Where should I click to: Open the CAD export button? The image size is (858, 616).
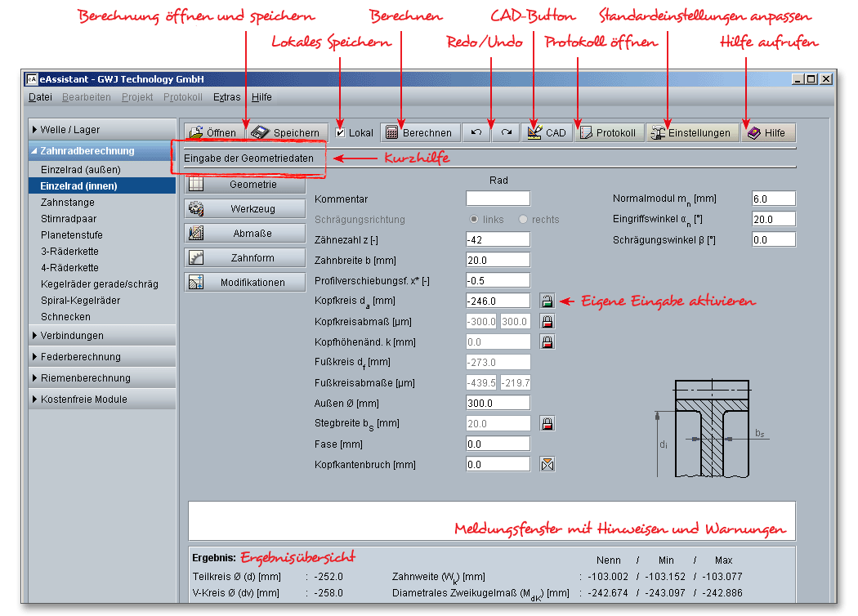(547, 132)
